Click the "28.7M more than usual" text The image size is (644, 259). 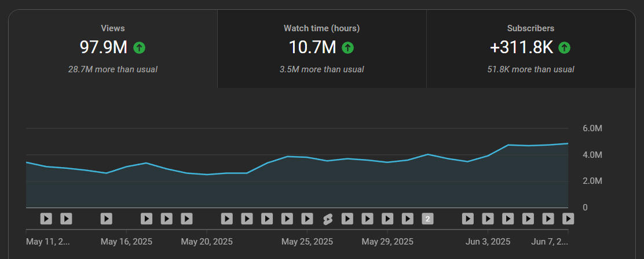click(113, 69)
